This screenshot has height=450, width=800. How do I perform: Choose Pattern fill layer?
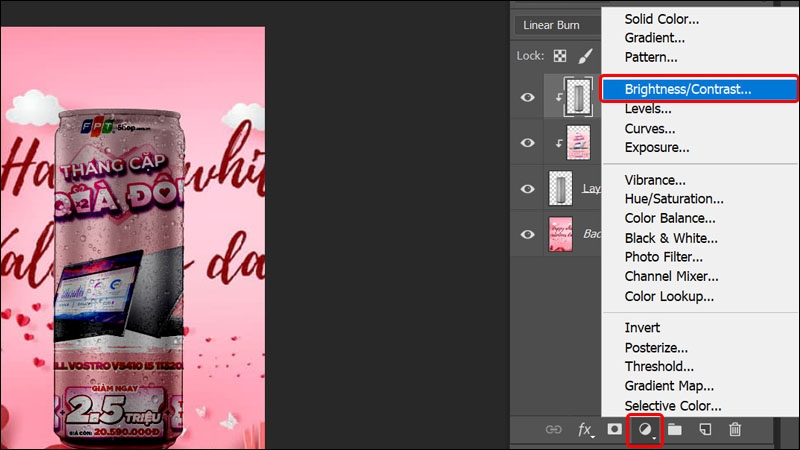pos(651,57)
